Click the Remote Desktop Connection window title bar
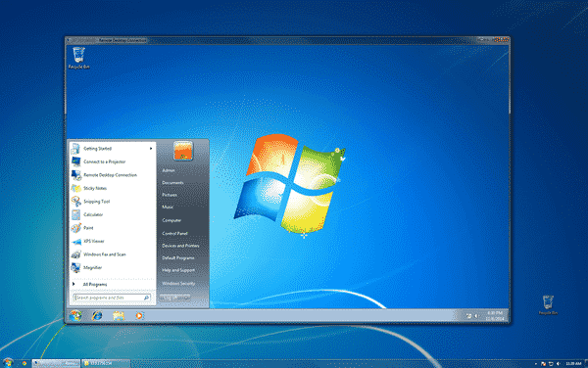588x368 pixels. 287,40
